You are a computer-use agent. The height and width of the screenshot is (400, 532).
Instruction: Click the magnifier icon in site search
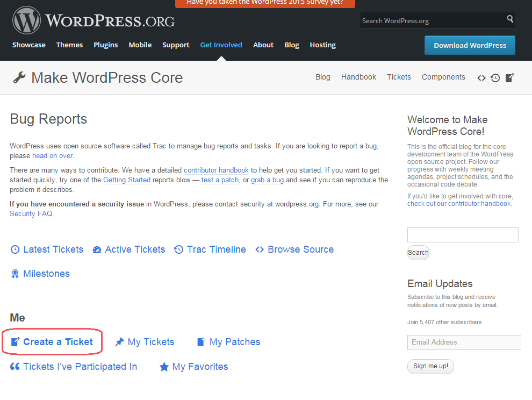509,20
